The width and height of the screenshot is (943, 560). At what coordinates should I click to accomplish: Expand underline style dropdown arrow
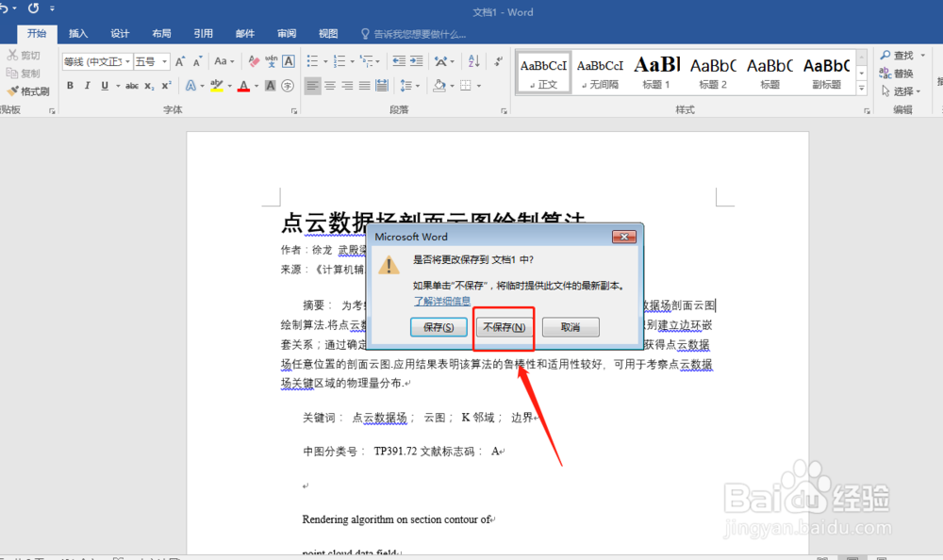pyautogui.click(x=118, y=86)
